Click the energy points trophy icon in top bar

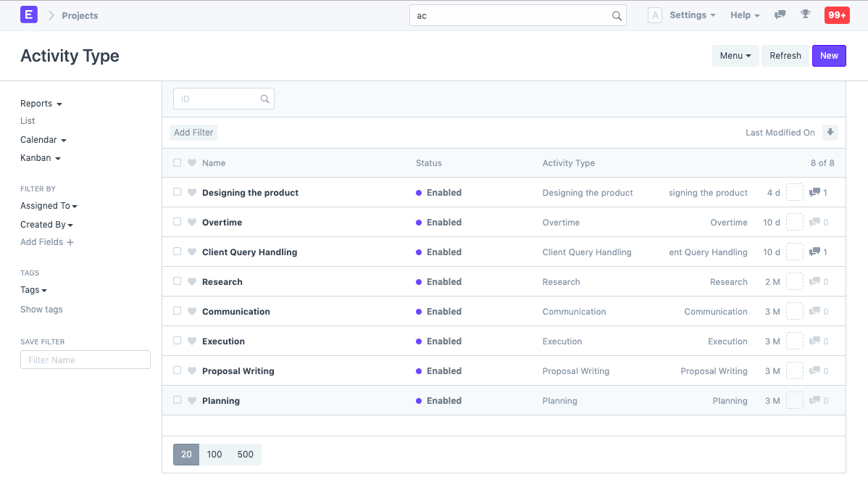(806, 14)
